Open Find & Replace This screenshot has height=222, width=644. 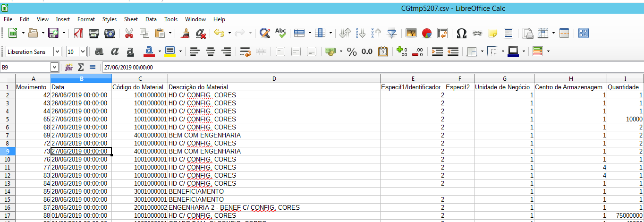[x=265, y=33]
